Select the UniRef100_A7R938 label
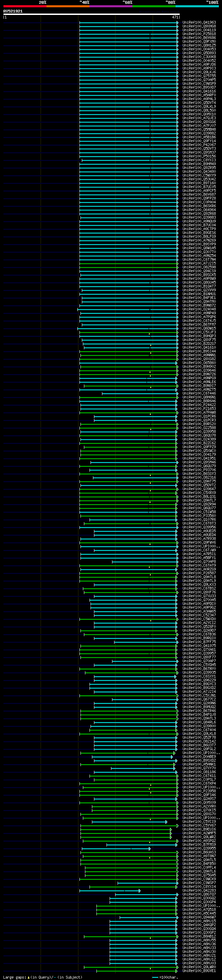This screenshot has height=980, width=222. click(199, 539)
